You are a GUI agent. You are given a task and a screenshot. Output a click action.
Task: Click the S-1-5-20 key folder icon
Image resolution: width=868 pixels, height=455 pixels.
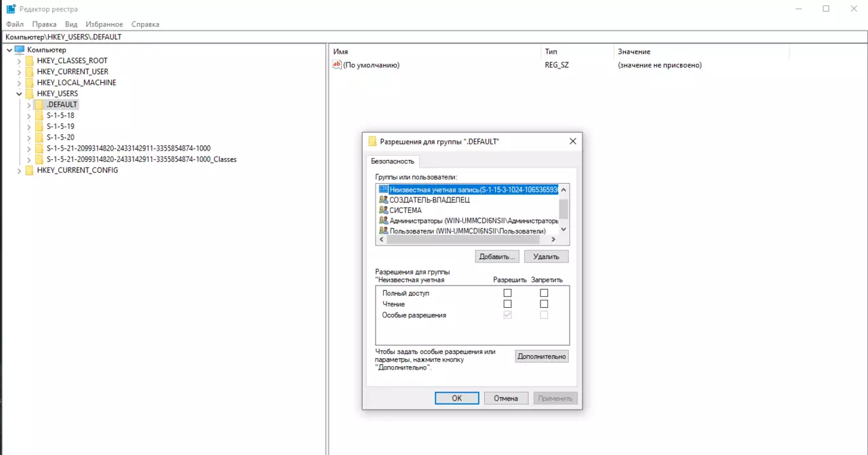pos(39,137)
